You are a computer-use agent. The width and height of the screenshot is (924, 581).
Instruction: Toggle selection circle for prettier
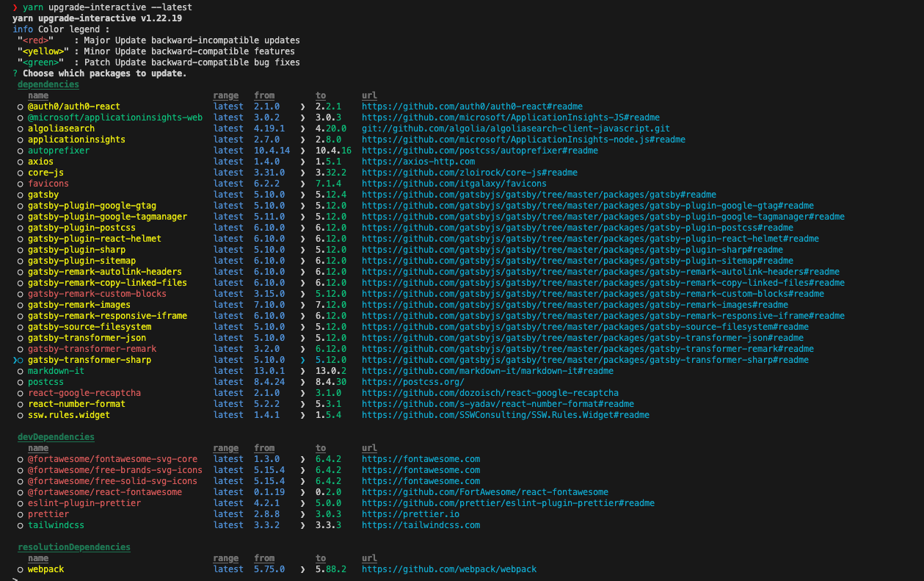pos(21,515)
